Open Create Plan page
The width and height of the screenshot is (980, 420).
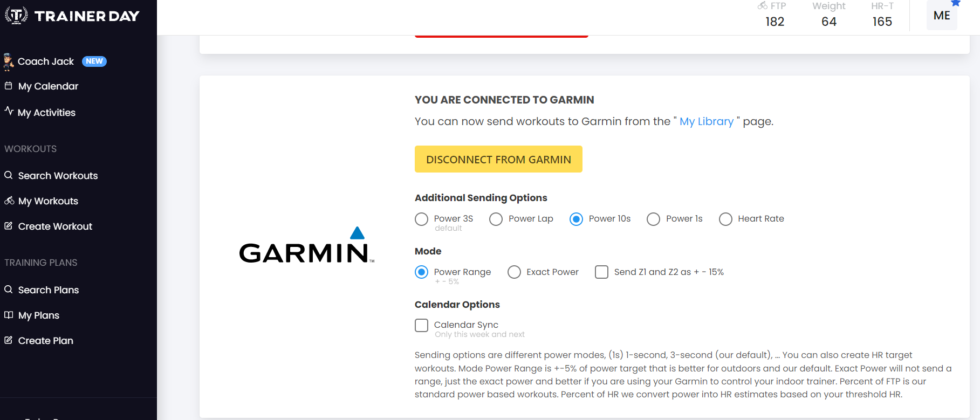[x=46, y=340]
